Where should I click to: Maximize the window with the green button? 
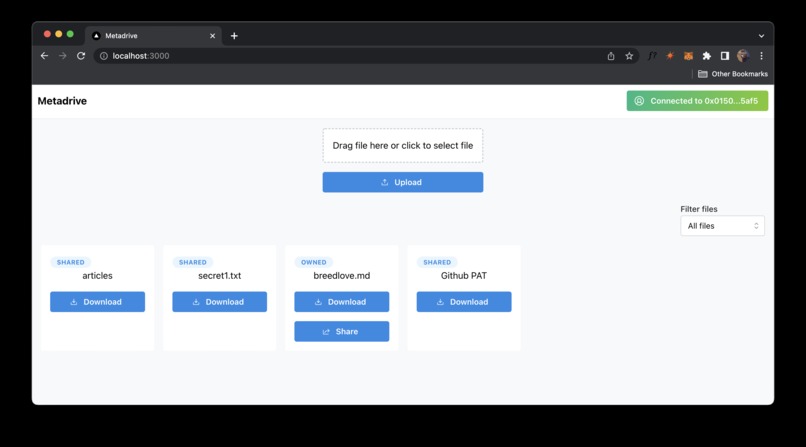coord(70,34)
